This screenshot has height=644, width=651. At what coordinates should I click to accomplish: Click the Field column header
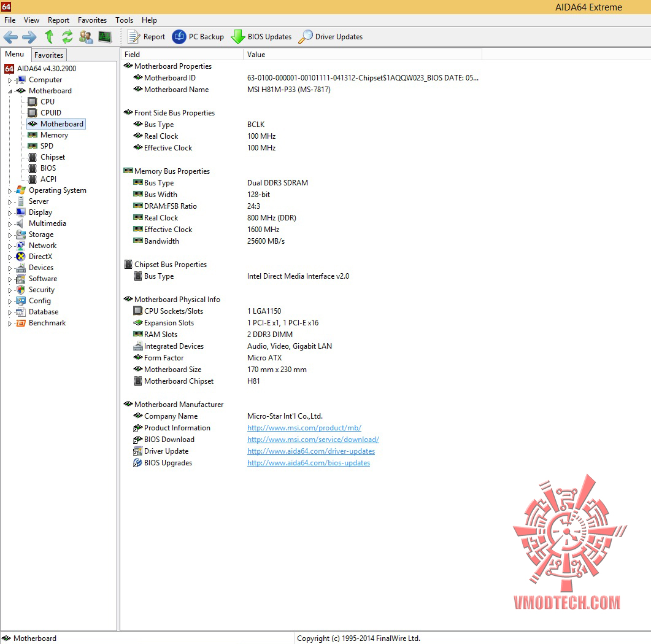182,55
